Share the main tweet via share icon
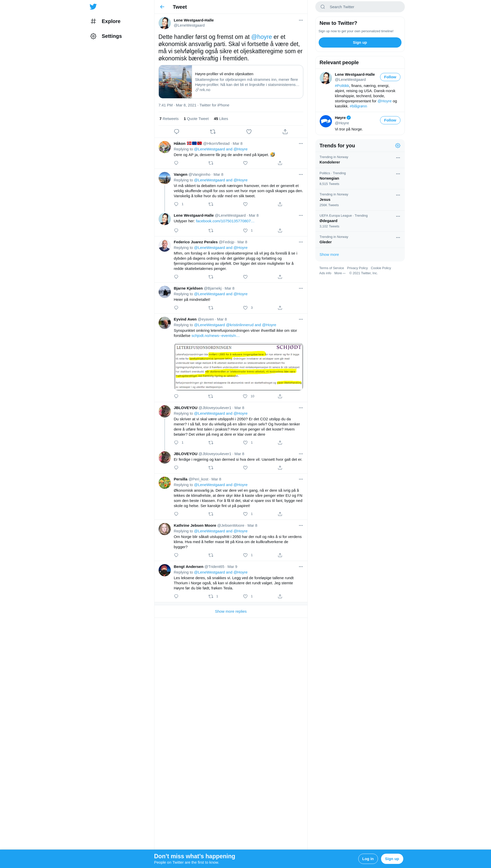Viewport: 491px width, 868px height. 285,131
